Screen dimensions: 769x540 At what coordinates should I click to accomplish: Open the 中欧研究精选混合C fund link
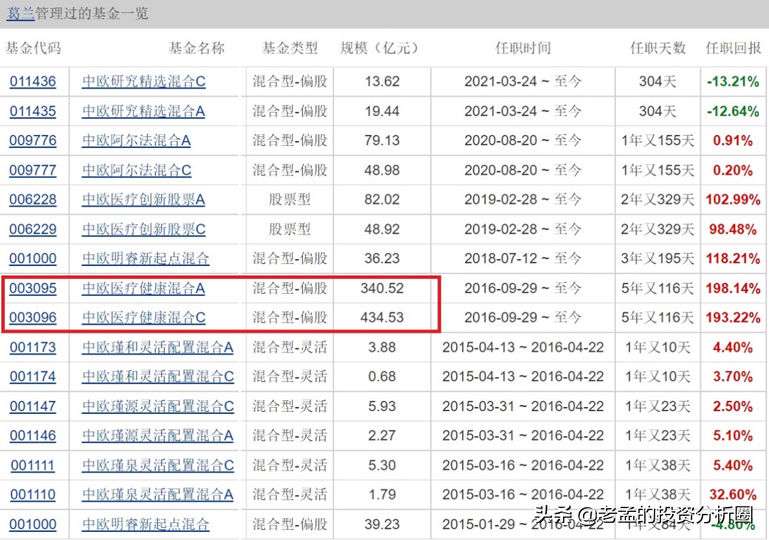click(144, 81)
